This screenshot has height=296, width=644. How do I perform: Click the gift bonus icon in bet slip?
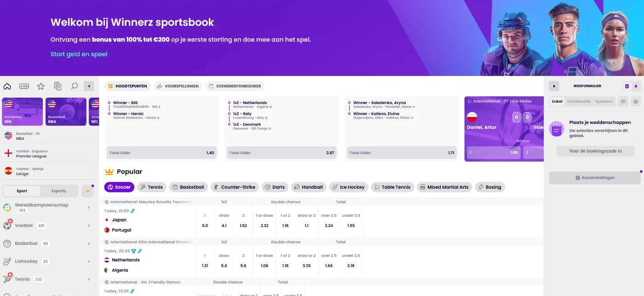[636, 101]
